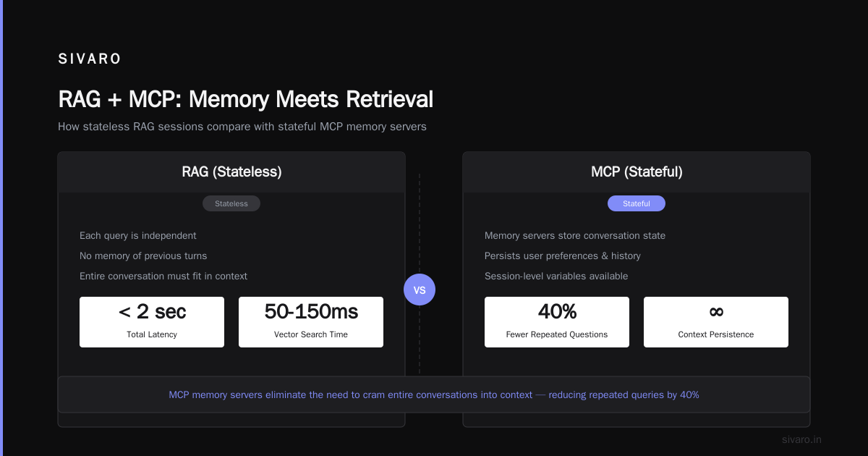Click the 50-150ms Vector Search Time card
Screen dimensions: 868x456
(x=311, y=322)
